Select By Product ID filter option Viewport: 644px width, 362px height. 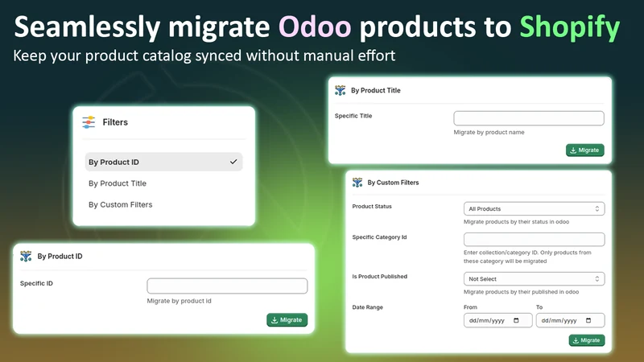point(164,162)
